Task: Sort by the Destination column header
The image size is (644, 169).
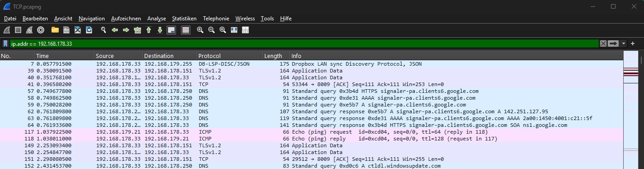Action: coord(169,56)
